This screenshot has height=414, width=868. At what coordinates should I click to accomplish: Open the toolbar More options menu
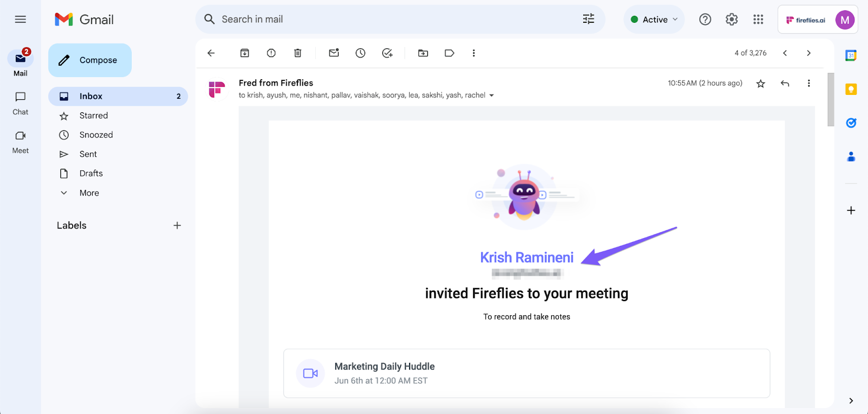[474, 53]
